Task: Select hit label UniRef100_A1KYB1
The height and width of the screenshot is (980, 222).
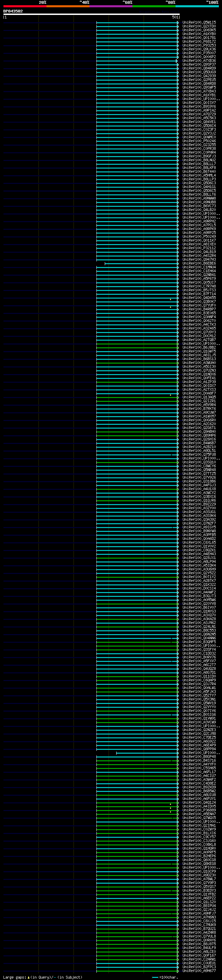Action: pos(199,95)
